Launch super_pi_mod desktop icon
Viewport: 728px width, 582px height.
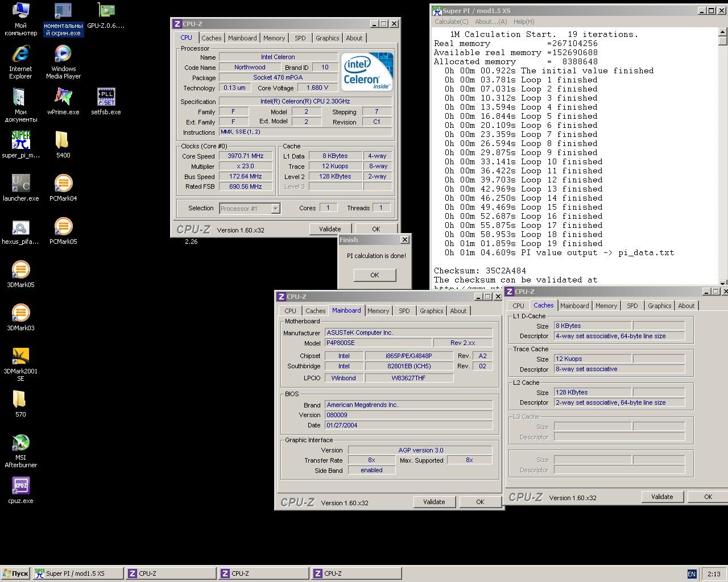click(x=20, y=145)
